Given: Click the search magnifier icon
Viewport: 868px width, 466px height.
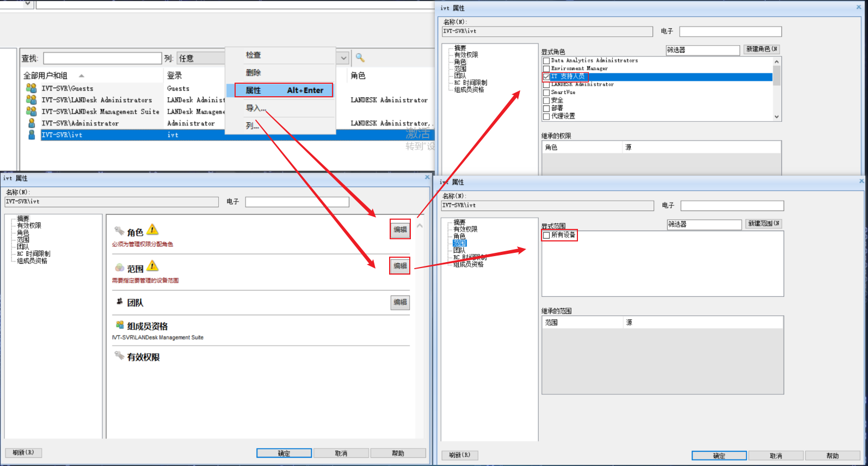Looking at the screenshot, I should coord(360,58).
